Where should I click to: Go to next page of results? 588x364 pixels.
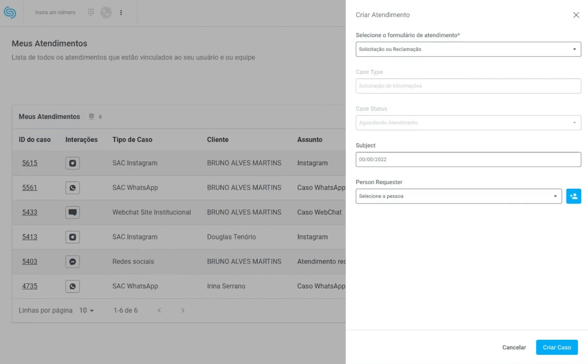pos(183,310)
